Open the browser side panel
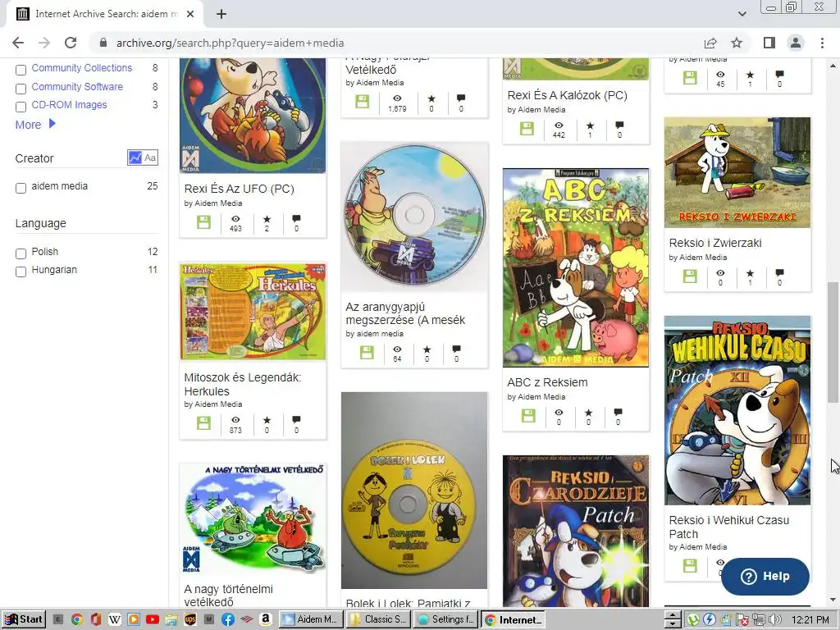 769,43
